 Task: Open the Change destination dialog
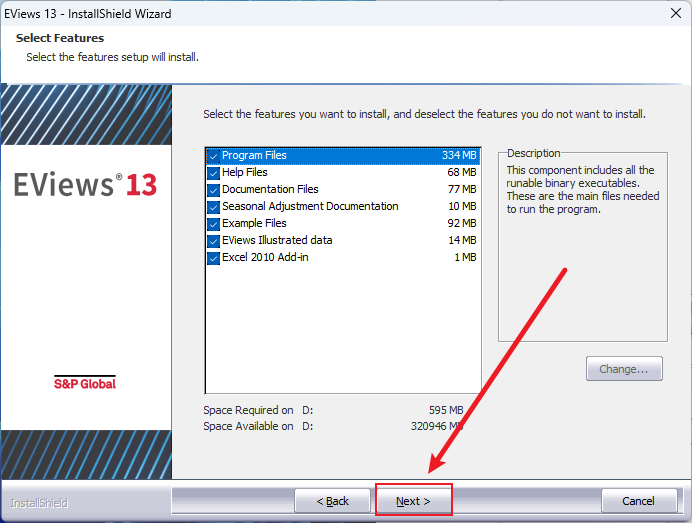[x=624, y=369]
